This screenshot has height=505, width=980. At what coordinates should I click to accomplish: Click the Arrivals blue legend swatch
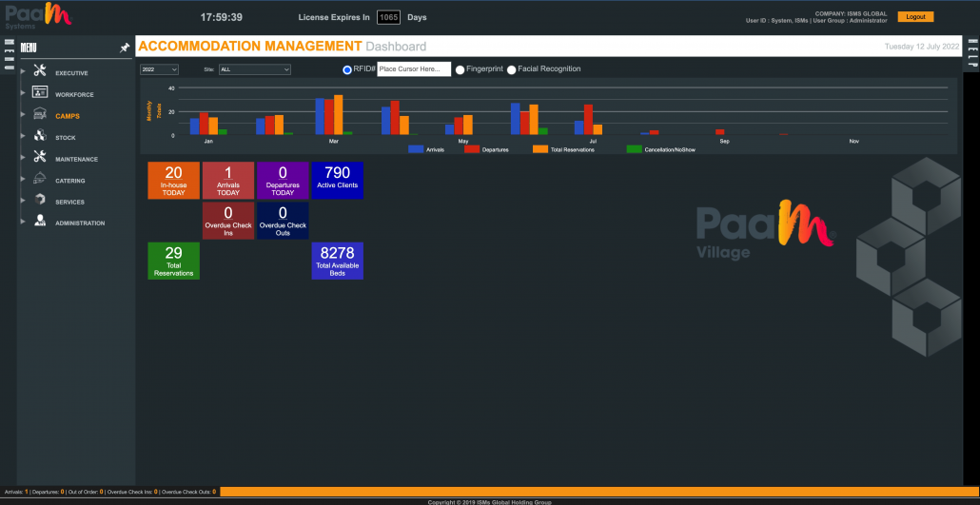(x=416, y=149)
